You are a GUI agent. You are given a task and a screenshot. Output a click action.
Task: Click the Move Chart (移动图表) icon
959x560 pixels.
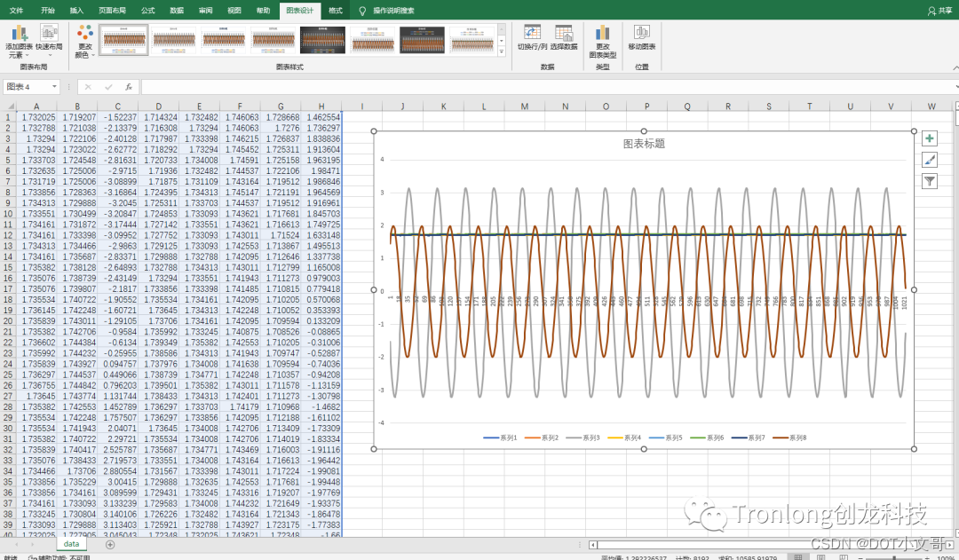[641, 33]
